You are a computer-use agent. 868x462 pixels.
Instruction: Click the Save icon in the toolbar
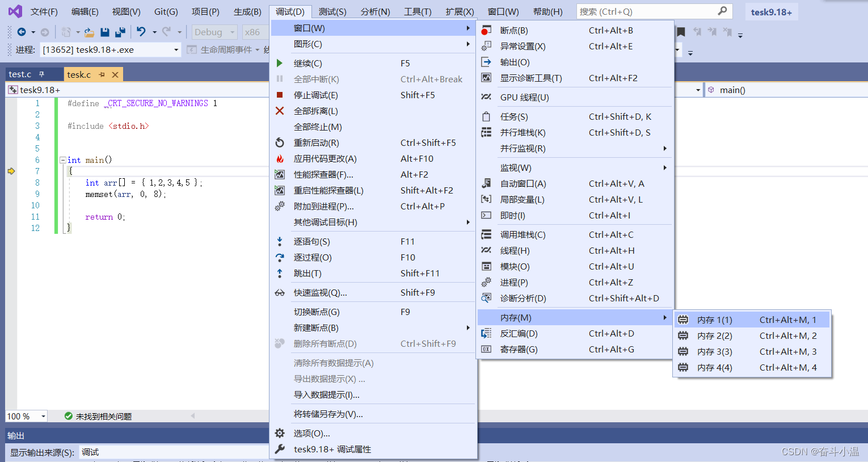point(105,32)
